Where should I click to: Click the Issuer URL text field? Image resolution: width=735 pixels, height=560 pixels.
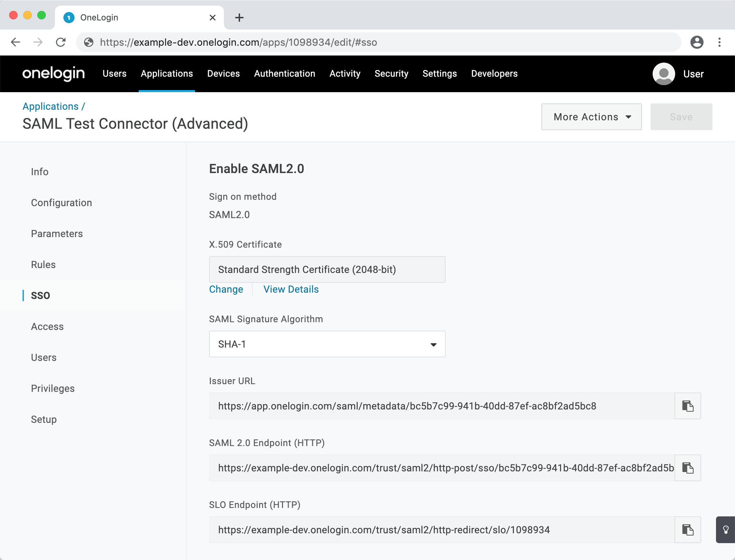coord(442,406)
